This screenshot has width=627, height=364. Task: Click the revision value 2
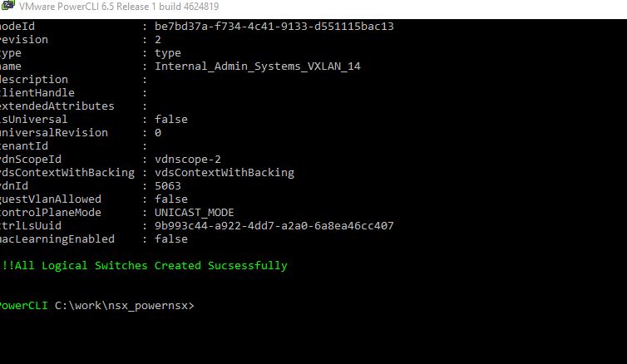tap(158, 40)
